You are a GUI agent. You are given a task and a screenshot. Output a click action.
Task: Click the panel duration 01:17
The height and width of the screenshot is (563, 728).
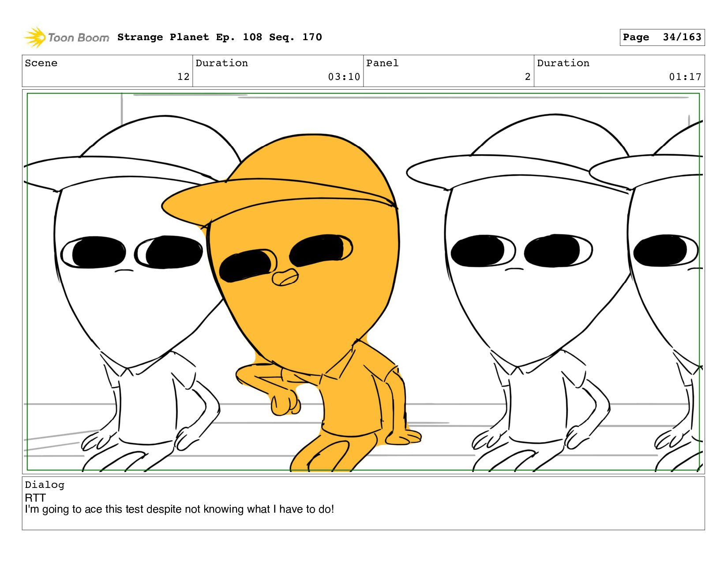pyautogui.click(x=685, y=77)
